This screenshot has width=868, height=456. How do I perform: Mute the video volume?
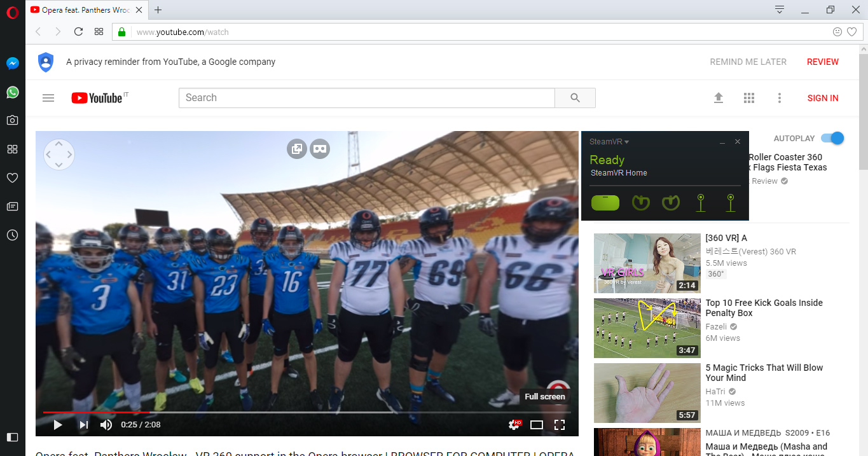point(106,425)
